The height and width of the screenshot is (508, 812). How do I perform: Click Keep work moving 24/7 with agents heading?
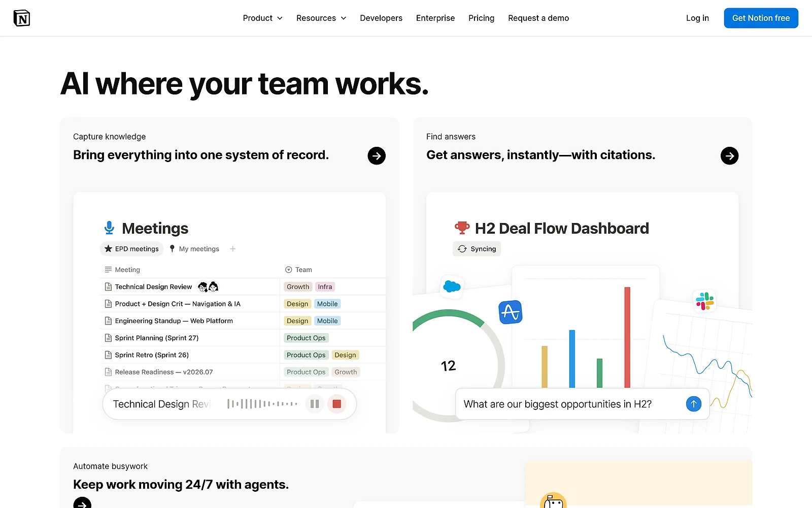tap(181, 485)
